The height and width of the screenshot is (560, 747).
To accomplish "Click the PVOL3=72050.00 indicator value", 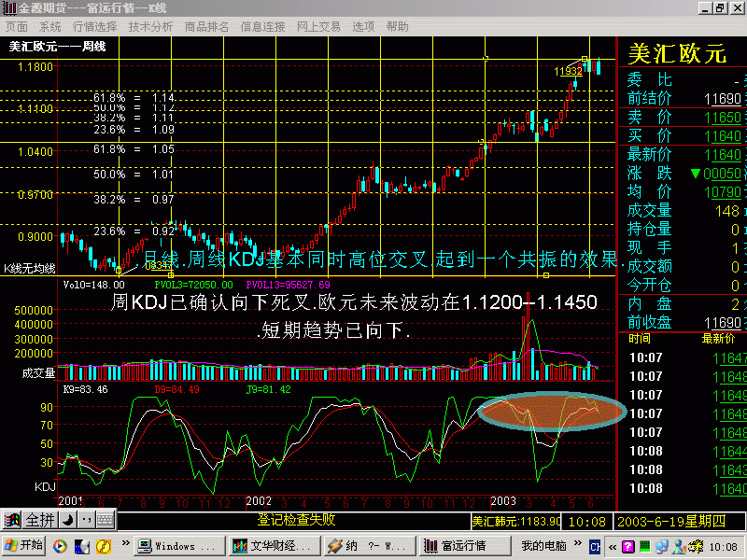I will (x=193, y=285).
